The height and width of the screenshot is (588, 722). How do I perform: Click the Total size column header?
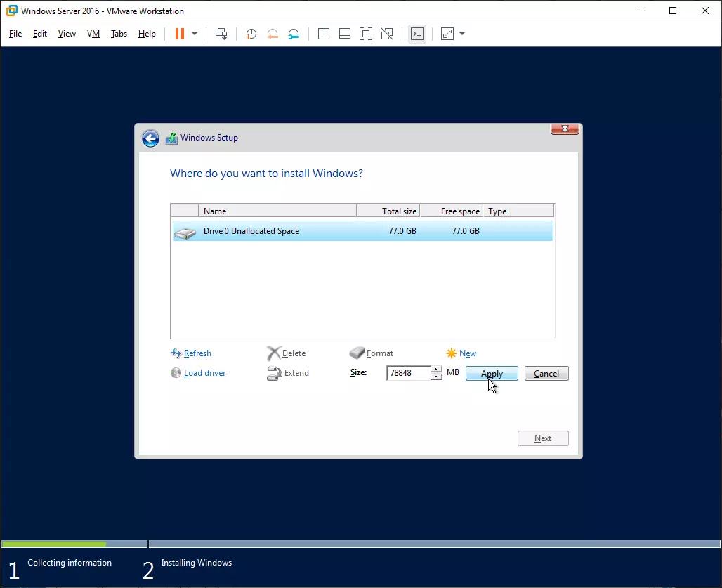388,211
